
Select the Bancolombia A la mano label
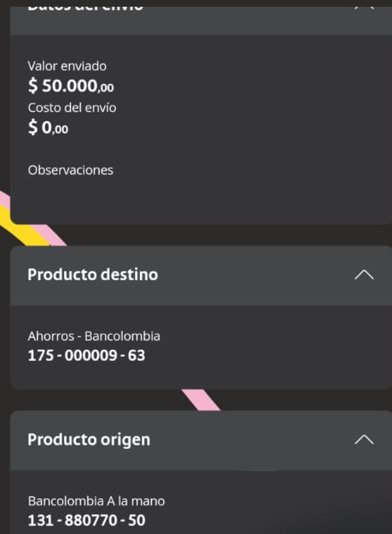[96, 501]
